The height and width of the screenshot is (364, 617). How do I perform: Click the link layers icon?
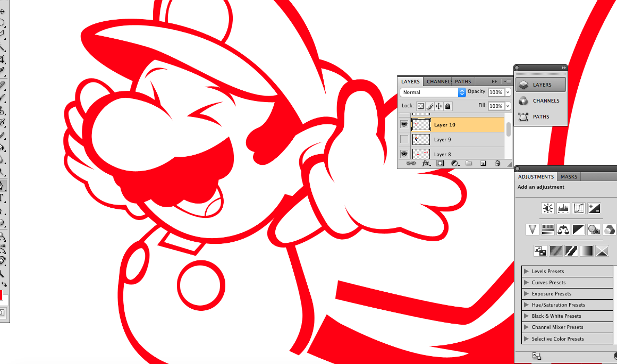click(410, 163)
